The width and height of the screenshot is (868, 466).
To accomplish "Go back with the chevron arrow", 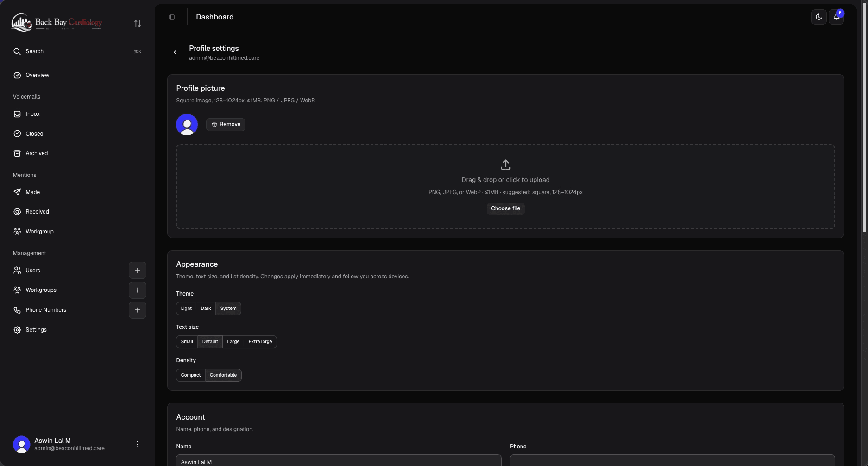I will pos(175,52).
